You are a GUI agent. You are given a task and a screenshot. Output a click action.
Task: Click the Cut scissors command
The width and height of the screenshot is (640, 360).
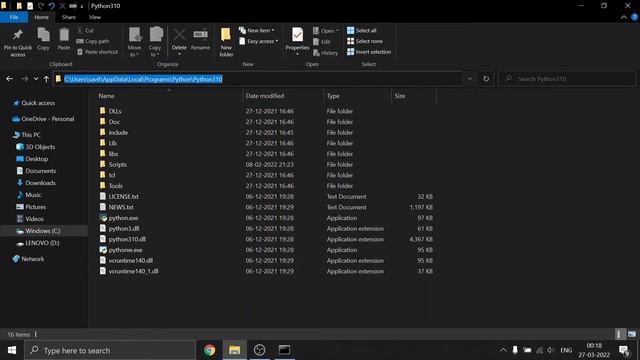tap(85, 31)
